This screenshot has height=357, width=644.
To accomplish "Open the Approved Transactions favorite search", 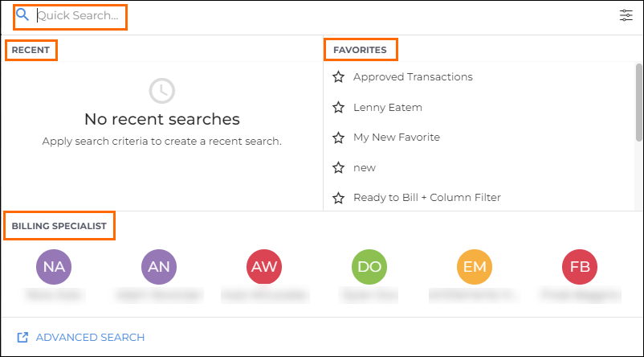I will pos(413,77).
